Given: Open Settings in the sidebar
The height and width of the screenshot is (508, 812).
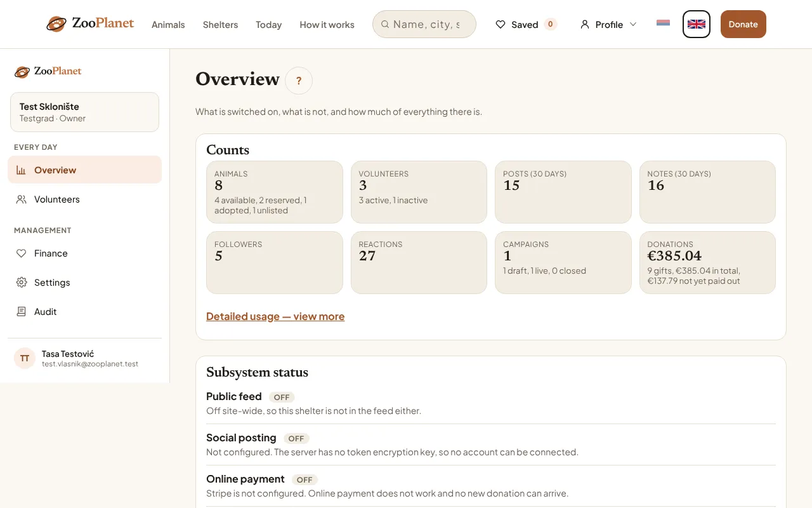Looking at the screenshot, I should click(84, 282).
